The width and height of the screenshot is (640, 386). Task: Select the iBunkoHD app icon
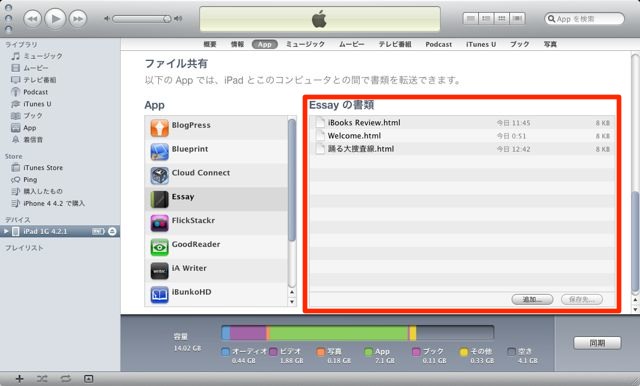point(159,295)
